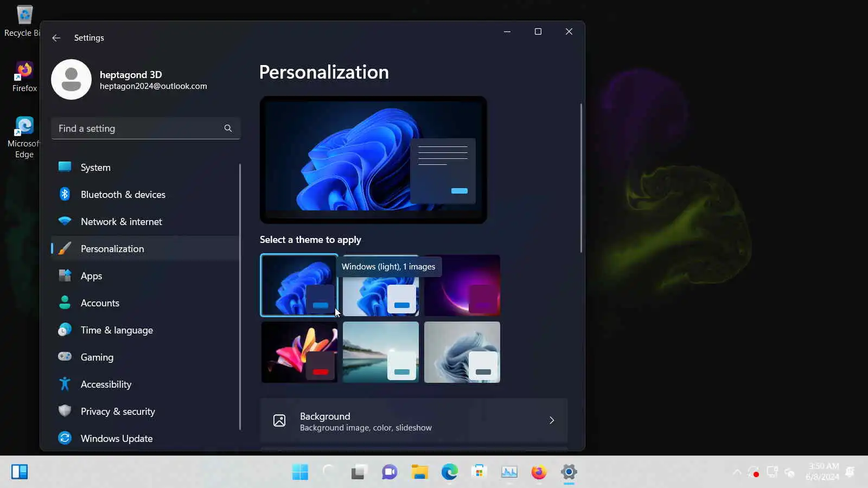Minimize the Settings window

point(507,31)
